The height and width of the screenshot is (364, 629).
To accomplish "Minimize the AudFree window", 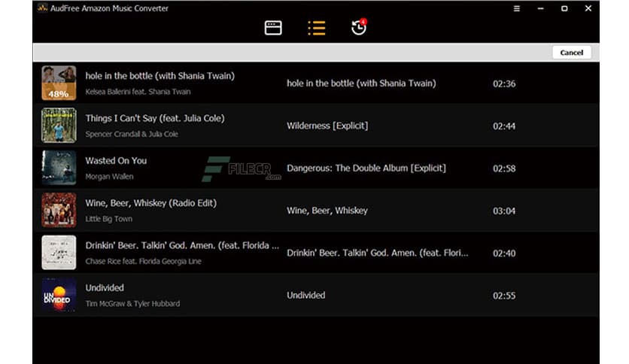I will coord(540,8).
